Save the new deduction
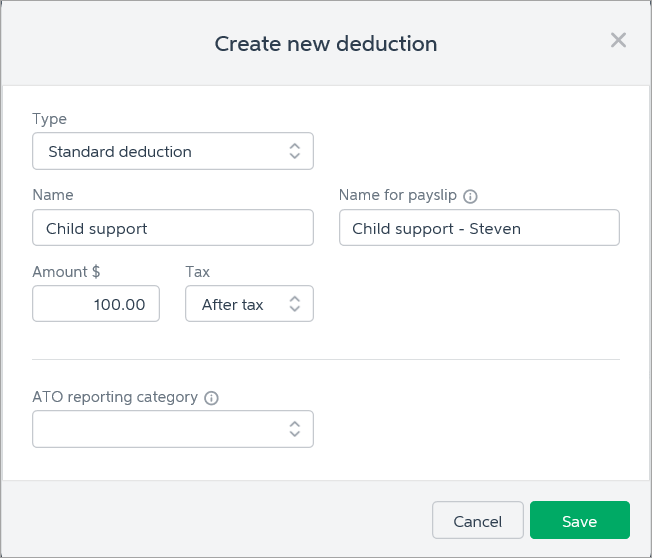This screenshot has width=652, height=558. click(580, 520)
